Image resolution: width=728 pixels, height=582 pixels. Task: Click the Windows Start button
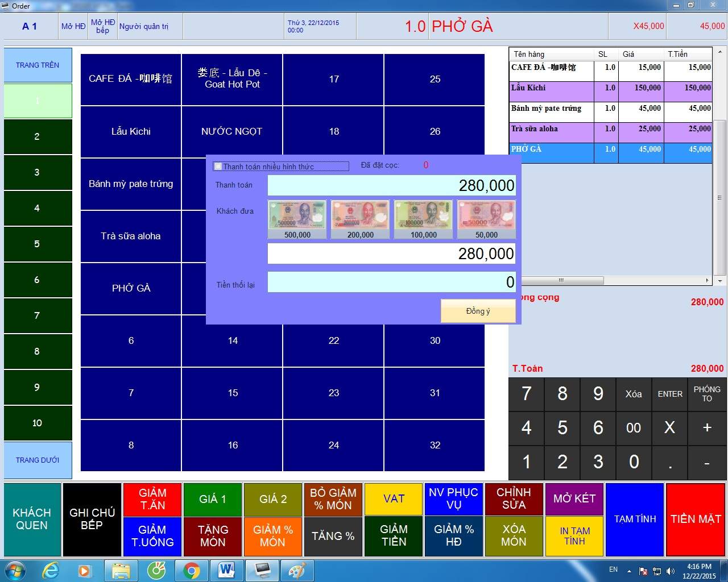click(x=15, y=570)
